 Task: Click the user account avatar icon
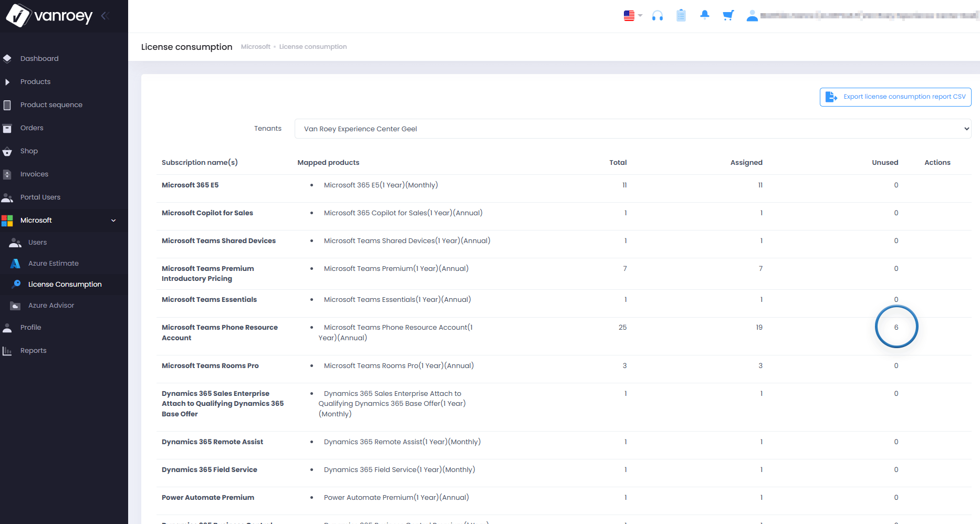(752, 16)
